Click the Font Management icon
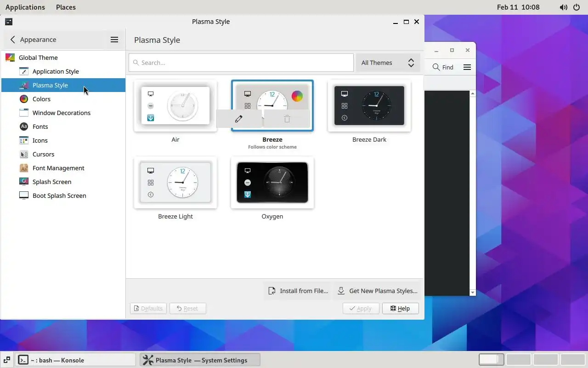 tap(24, 168)
